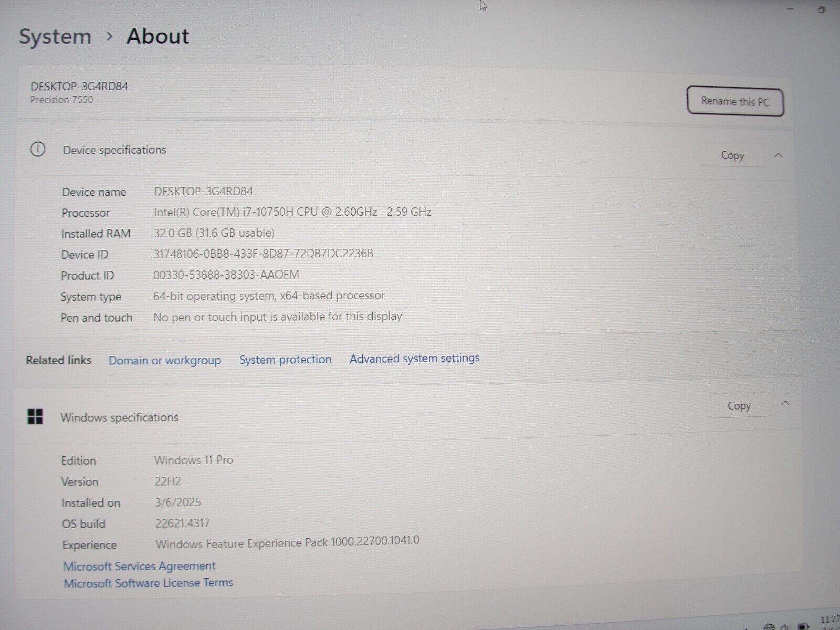Go back to System in breadcrumb
The image size is (840, 630).
tap(55, 37)
